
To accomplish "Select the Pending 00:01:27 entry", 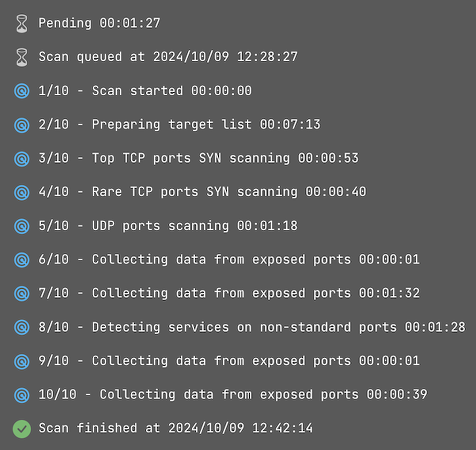I will tap(100, 23).
